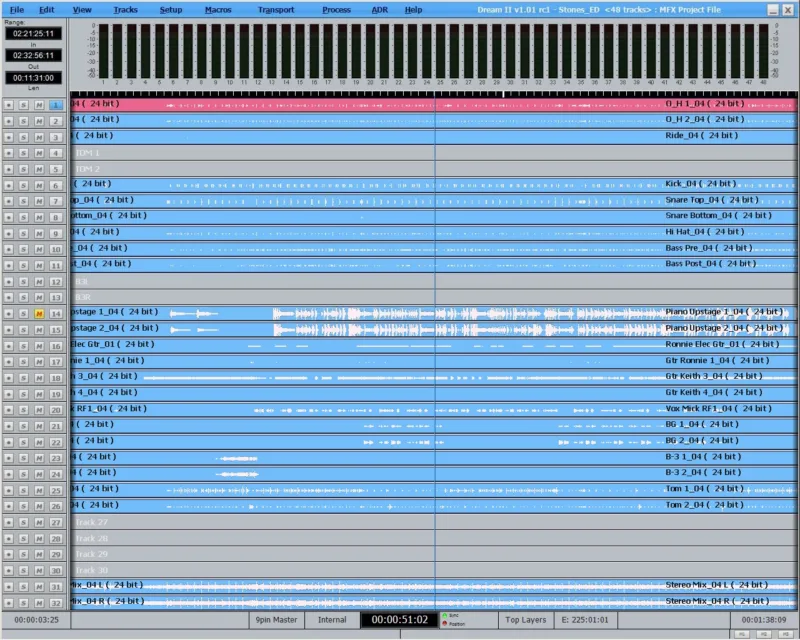Image resolution: width=800 pixels, height=640 pixels.
Task: Solo track 10 Bass Pre
Action: point(23,249)
